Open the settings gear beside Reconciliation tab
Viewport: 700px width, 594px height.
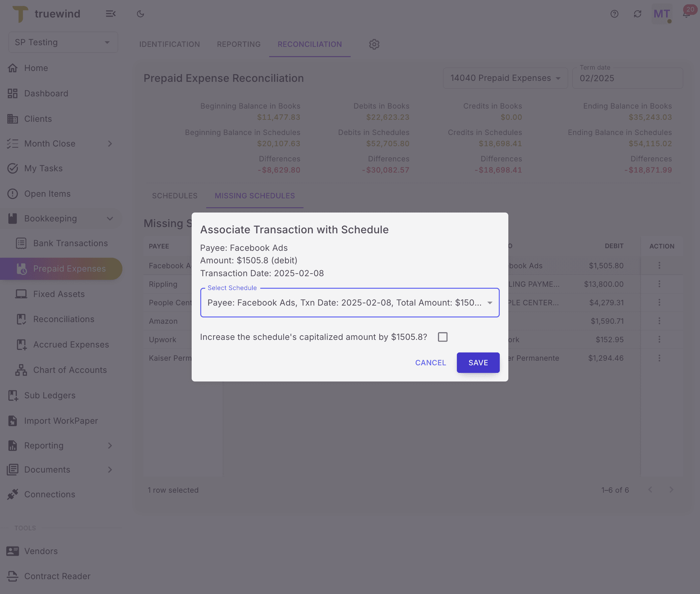click(x=374, y=44)
